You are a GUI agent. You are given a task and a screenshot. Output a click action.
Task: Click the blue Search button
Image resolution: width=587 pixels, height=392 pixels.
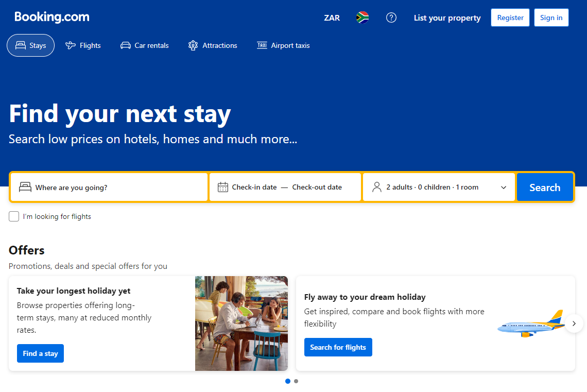(545, 188)
